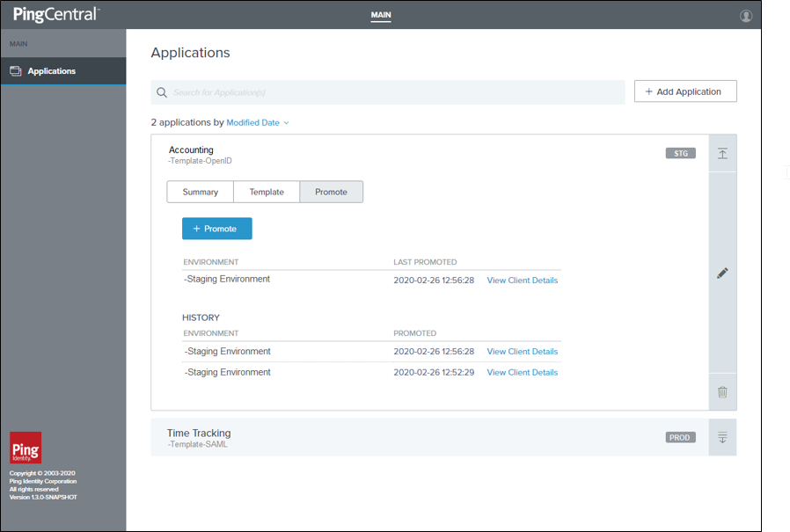Switch to the Template tab

[266, 192]
